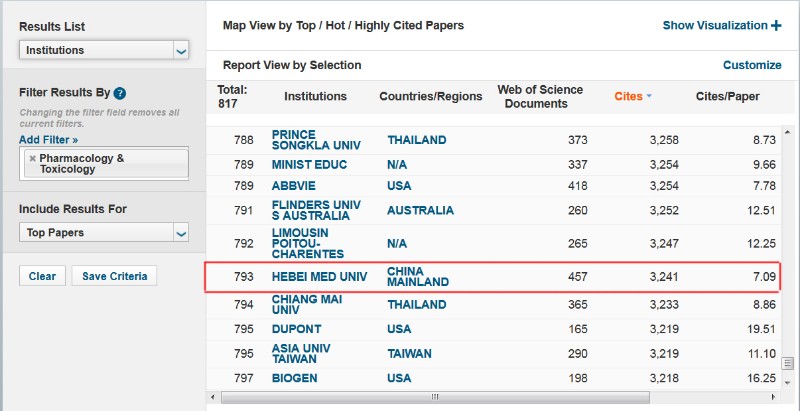Image resolution: width=800 pixels, height=411 pixels.
Task: Click the vertical scrollbar up arrow
Action: pyautogui.click(x=788, y=132)
